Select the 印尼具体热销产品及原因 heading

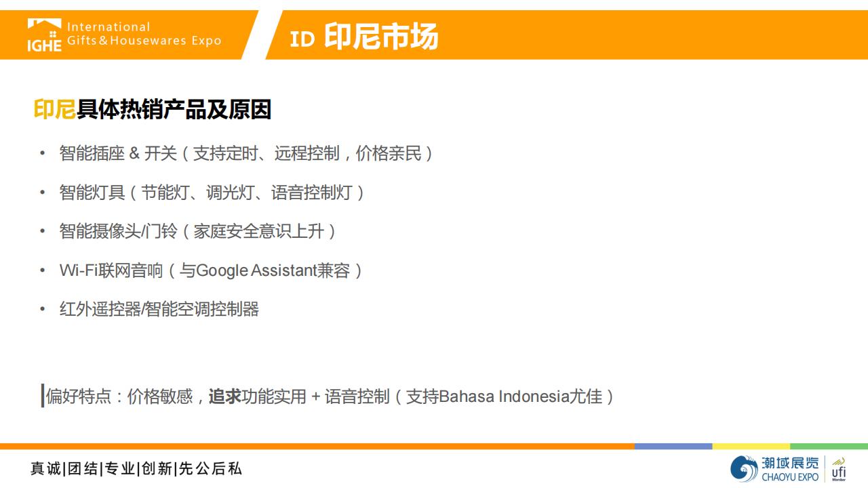click(x=153, y=109)
